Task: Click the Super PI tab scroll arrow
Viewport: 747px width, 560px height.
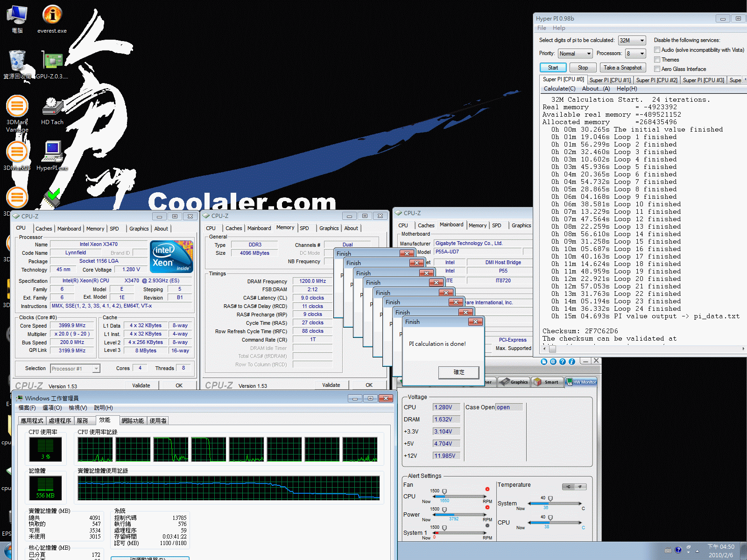Action: point(745,79)
